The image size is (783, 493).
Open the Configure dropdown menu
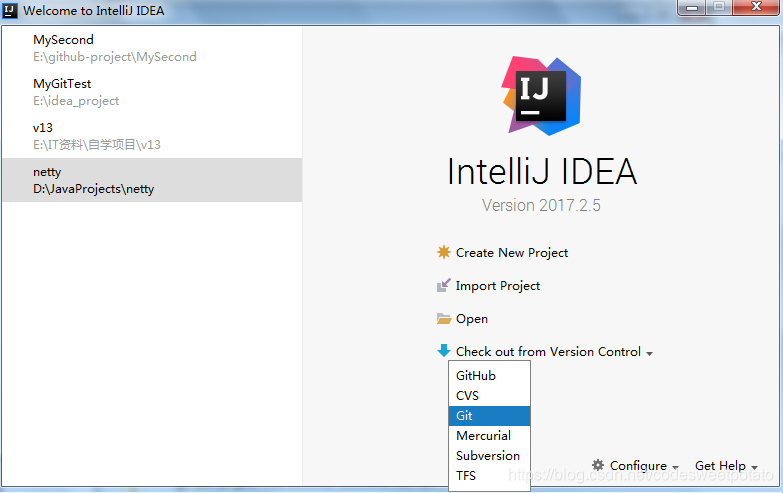pos(644,466)
